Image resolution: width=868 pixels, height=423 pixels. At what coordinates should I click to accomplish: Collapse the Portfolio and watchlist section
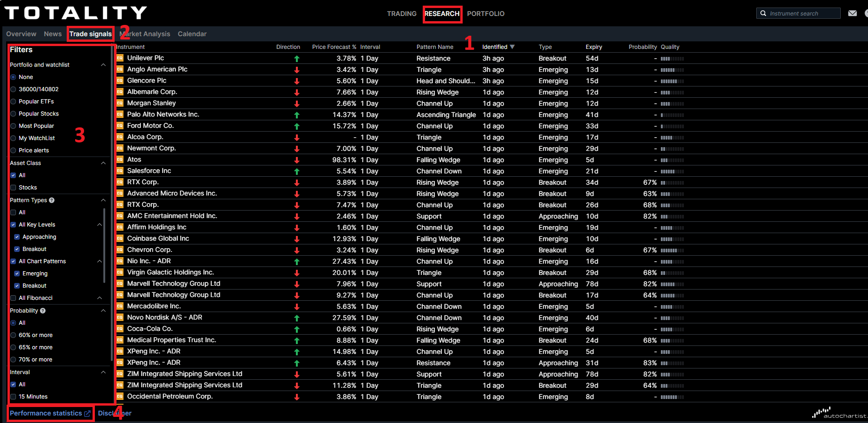click(x=103, y=65)
